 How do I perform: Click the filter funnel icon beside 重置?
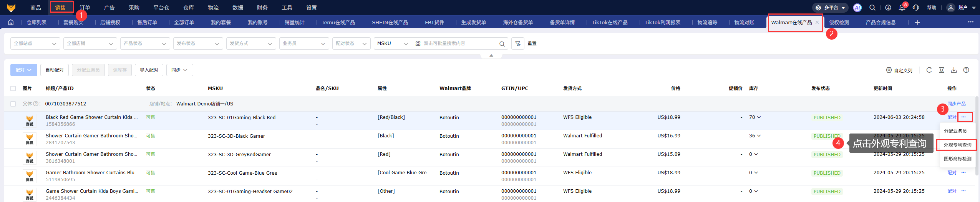click(517, 43)
